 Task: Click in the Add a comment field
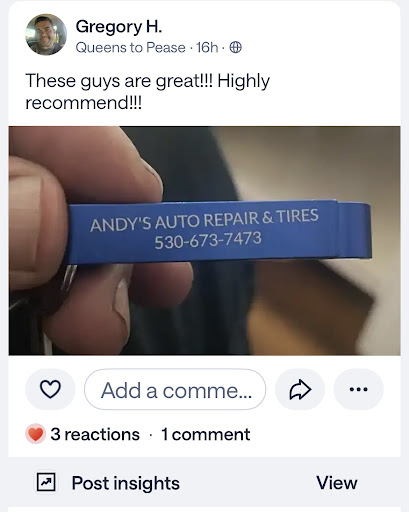(x=175, y=389)
